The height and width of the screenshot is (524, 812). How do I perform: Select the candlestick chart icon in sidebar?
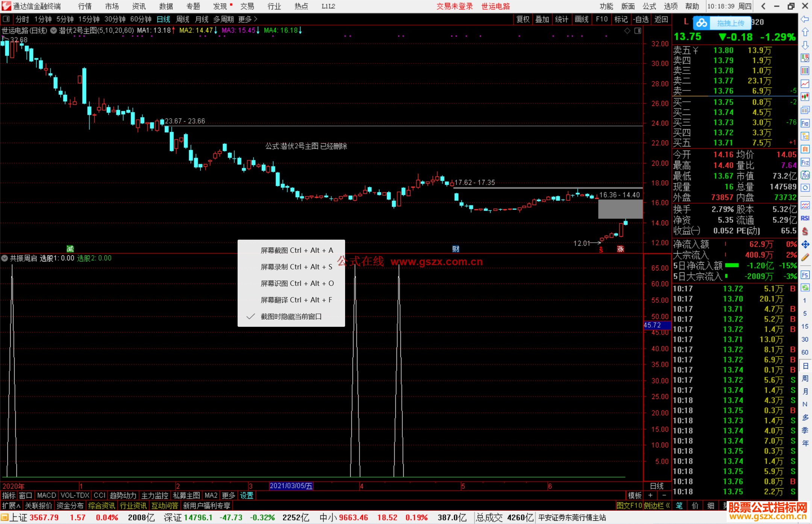click(805, 97)
